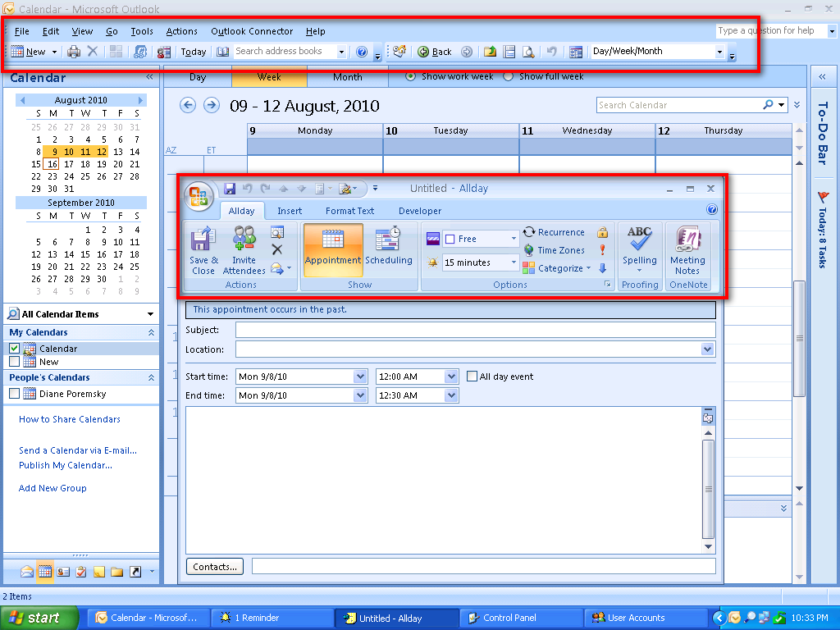Open the How to Share Calendars link
Viewport: 840px width, 630px height.
pos(70,419)
